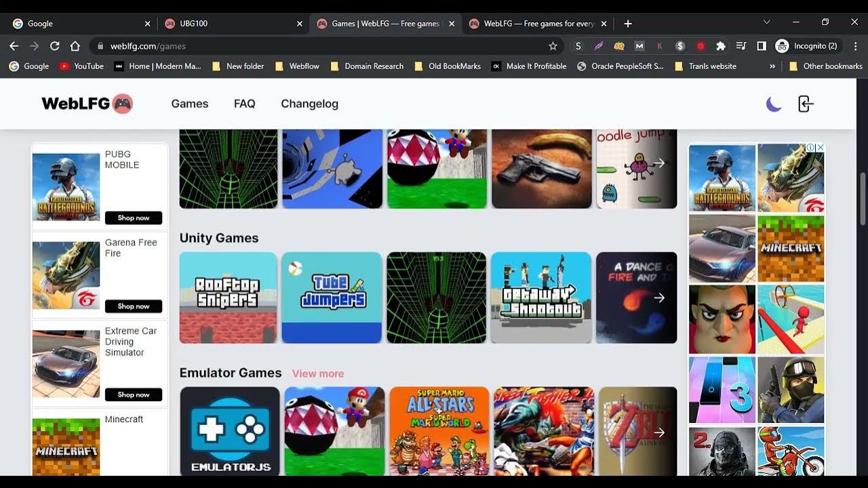Open a new browser tab
Viewport: 868px width, 488px height.
click(x=628, y=24)
